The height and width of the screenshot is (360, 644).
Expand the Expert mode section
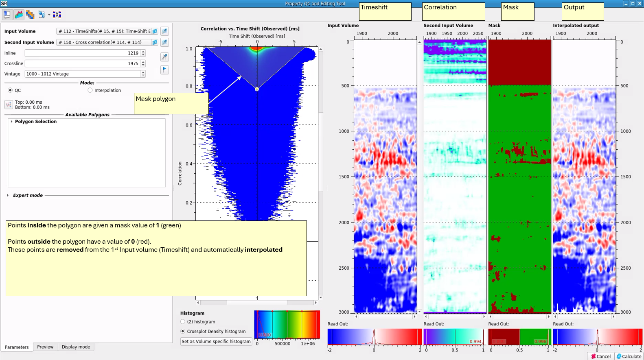click(8, 195)
